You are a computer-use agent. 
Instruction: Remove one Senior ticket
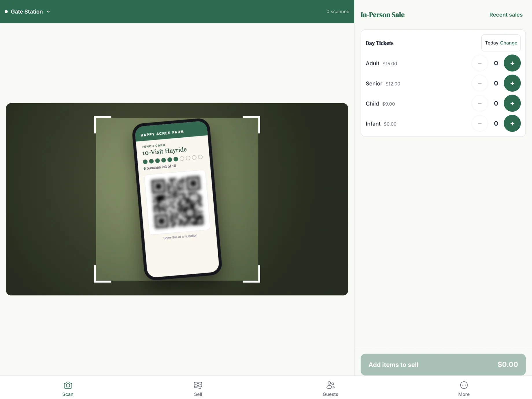click(x=480, y=83)
